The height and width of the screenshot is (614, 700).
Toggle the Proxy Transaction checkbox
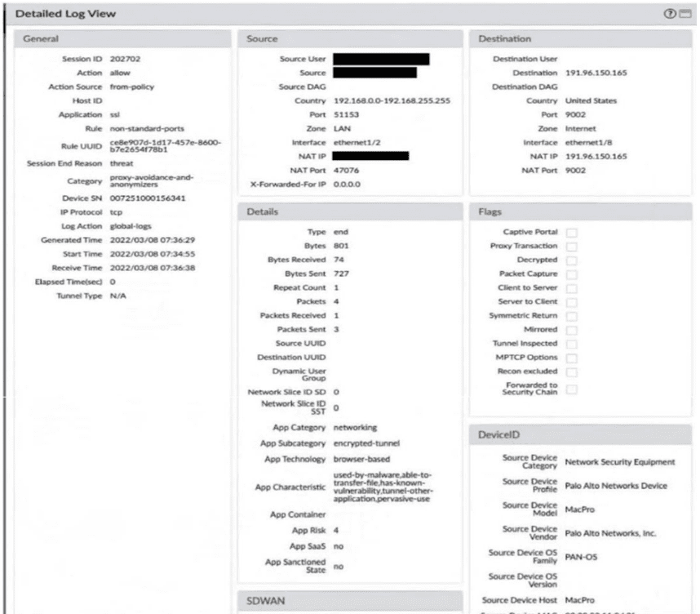[x=571, y=247]
